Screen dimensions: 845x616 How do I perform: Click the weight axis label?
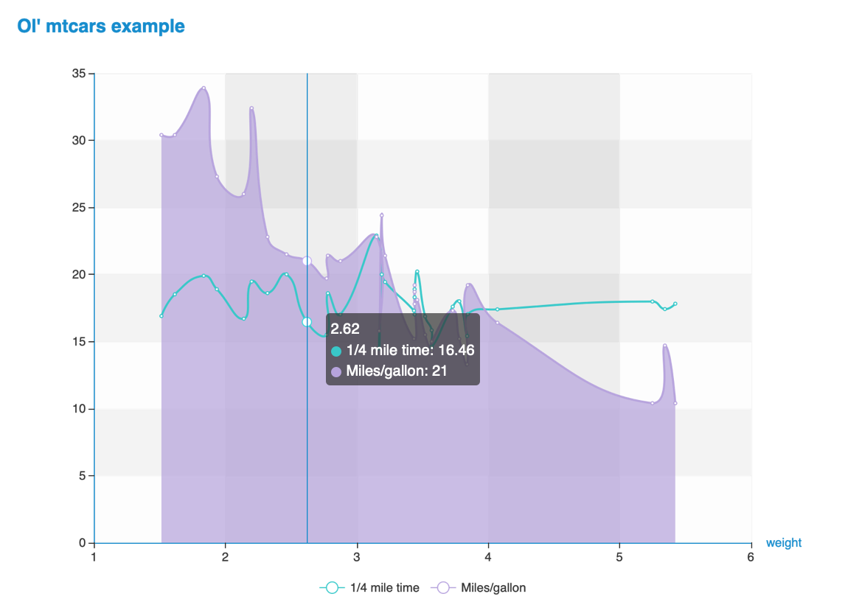pyautogui.click(x=784, y=543)
